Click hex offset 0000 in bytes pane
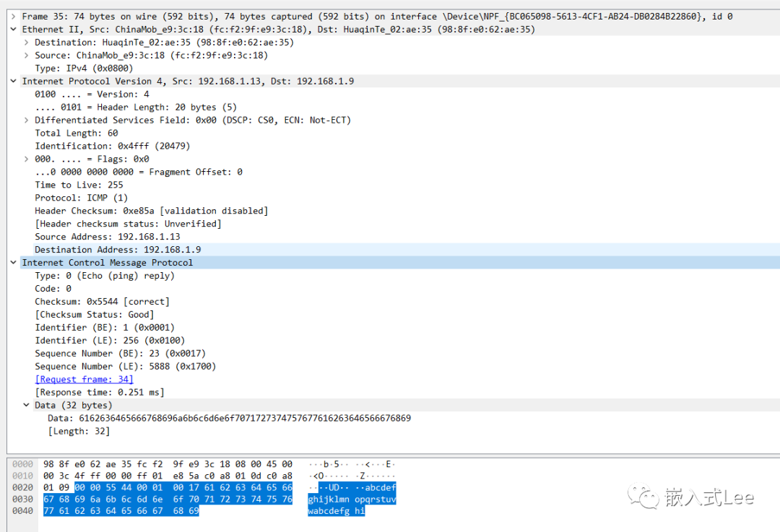 click(x=23, y=464)
